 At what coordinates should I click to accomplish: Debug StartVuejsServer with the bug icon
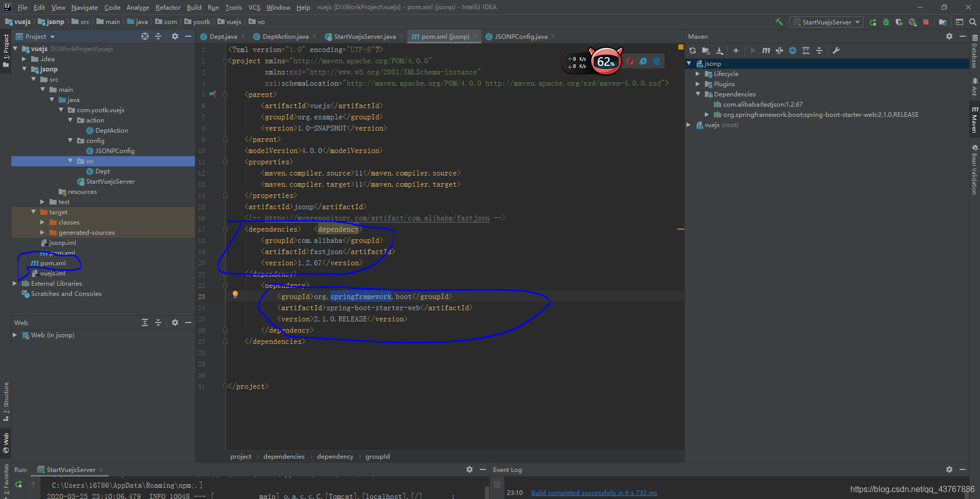[x=886, y=22]
